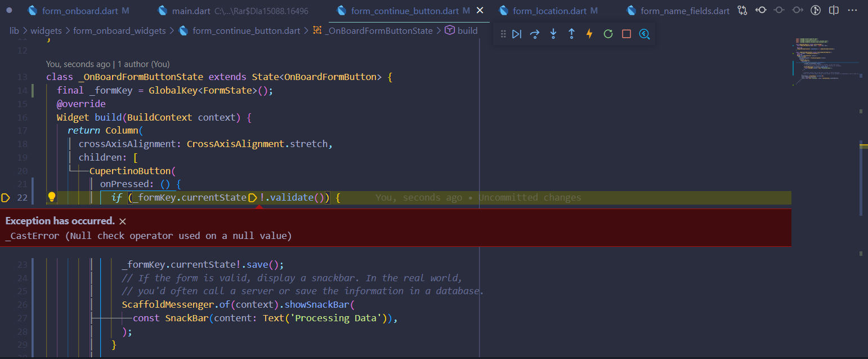Click showSnackBar on line 26
This screenshot has height=359, width=868.
click(316, 304)
